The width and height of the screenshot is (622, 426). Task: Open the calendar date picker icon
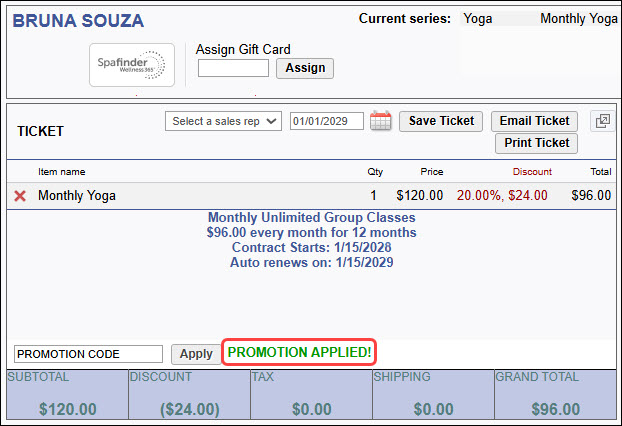coord(380,121)
